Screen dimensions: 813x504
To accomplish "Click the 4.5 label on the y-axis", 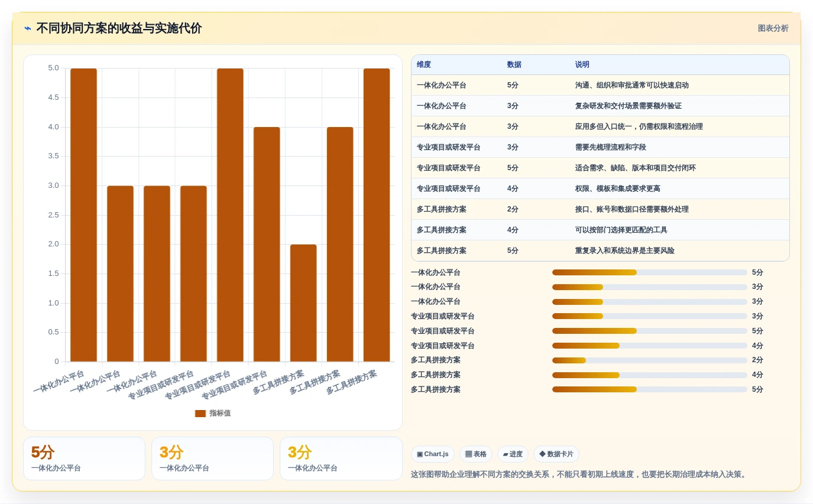I will coord(53,97).
